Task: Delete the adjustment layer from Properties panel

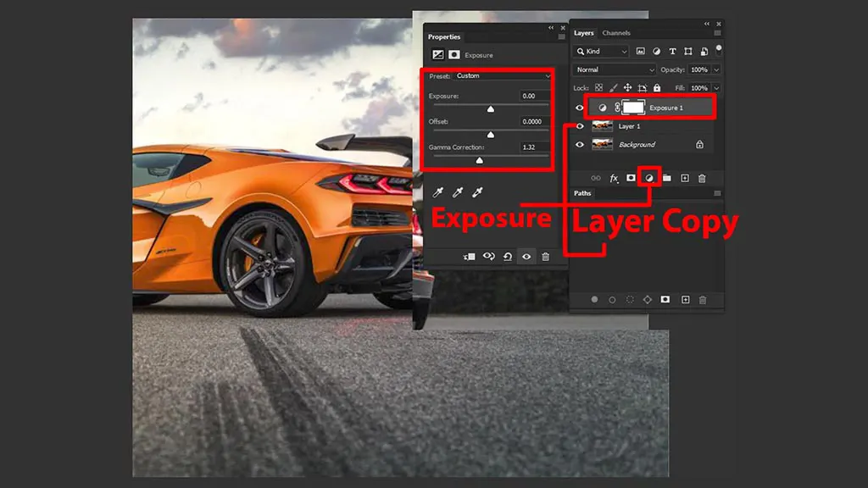Action: (545, 257)
